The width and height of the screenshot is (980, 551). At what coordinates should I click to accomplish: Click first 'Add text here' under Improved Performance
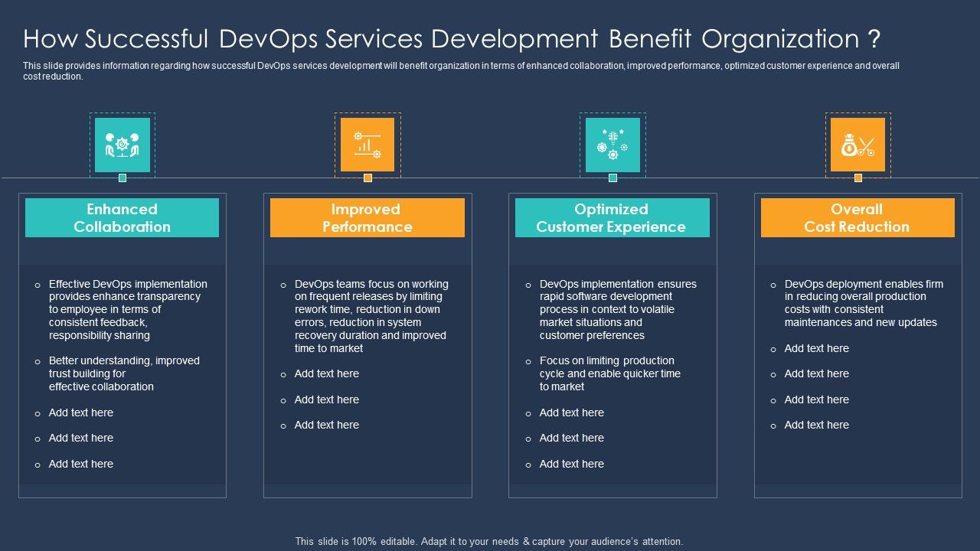tap(327, 373)
